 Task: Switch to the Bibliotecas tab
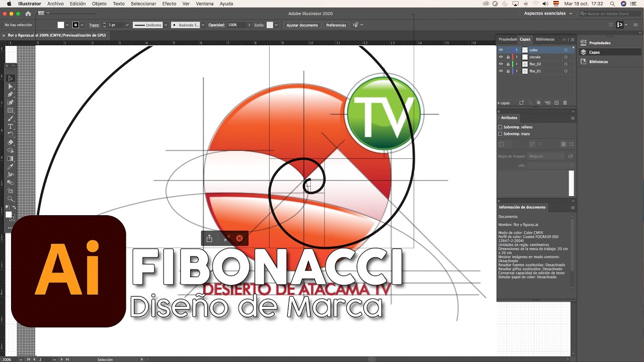click(x=545, y=39)
